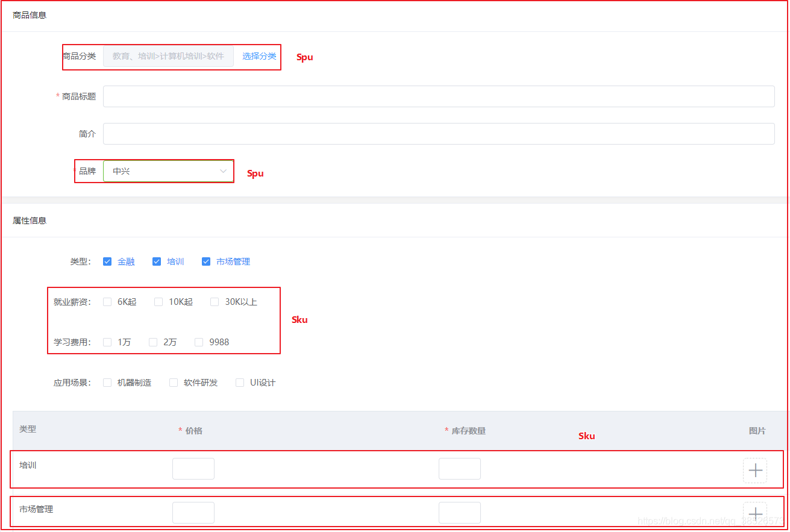The height and width of the screenshot is (532, 790).
Task: Click the 价格 column header
Action: (x=193, y=431)
